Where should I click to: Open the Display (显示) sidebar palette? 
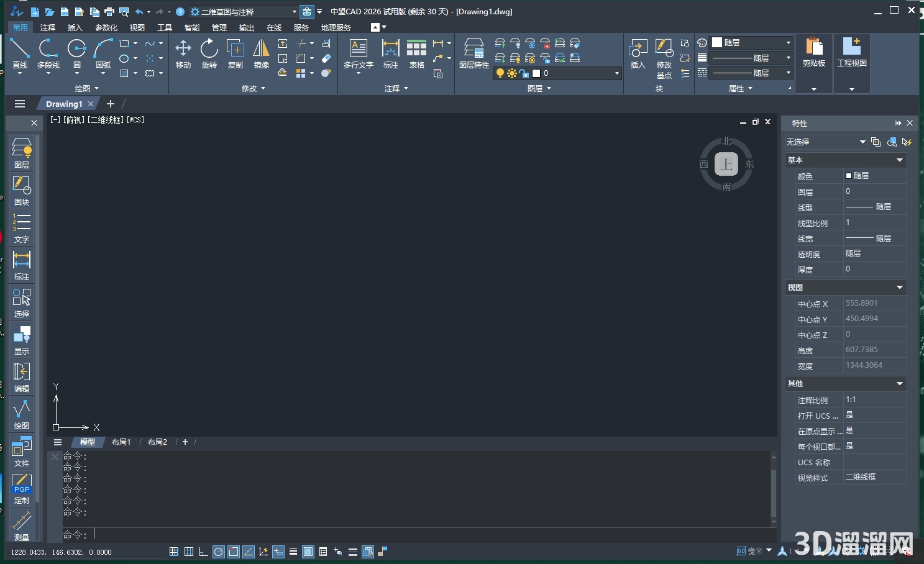[22, 339]
